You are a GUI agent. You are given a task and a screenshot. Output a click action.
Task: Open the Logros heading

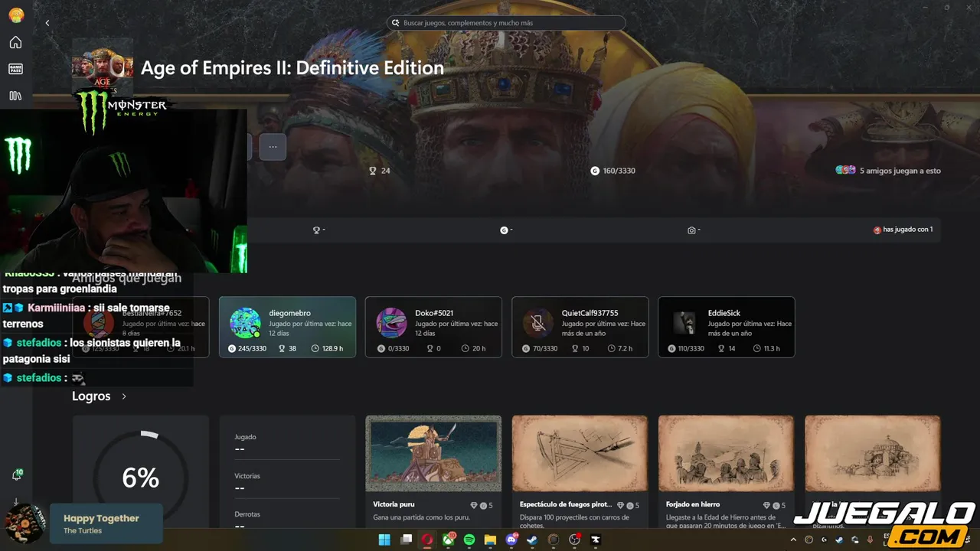point(91,396)
